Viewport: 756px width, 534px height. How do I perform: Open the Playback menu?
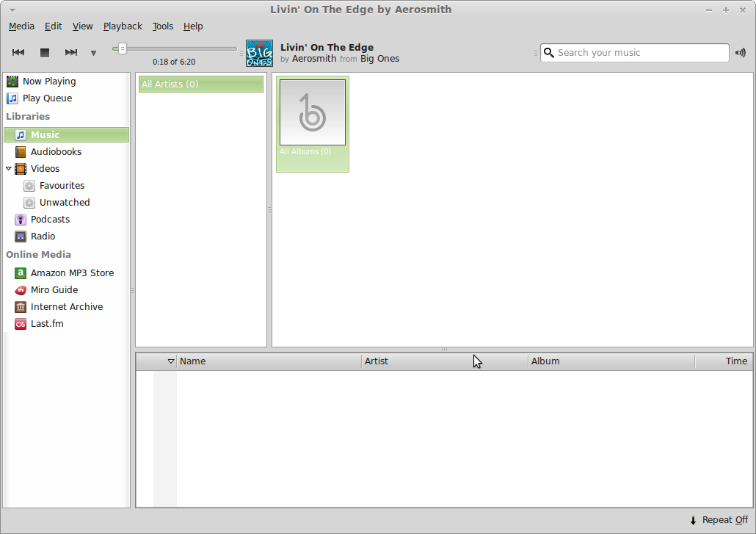click(123, 26)
